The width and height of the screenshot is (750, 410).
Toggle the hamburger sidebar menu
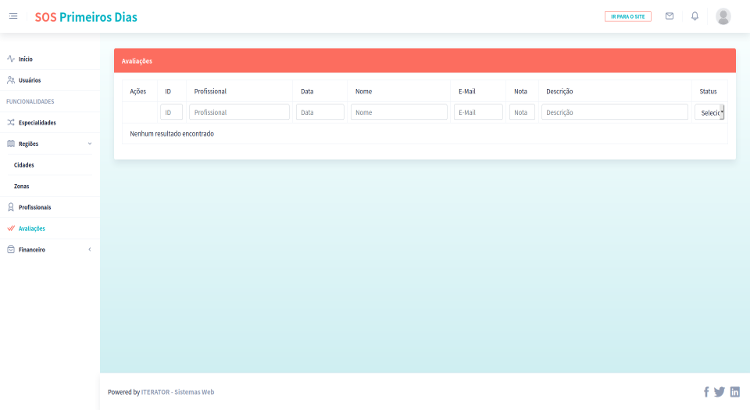tap(13, 16)
